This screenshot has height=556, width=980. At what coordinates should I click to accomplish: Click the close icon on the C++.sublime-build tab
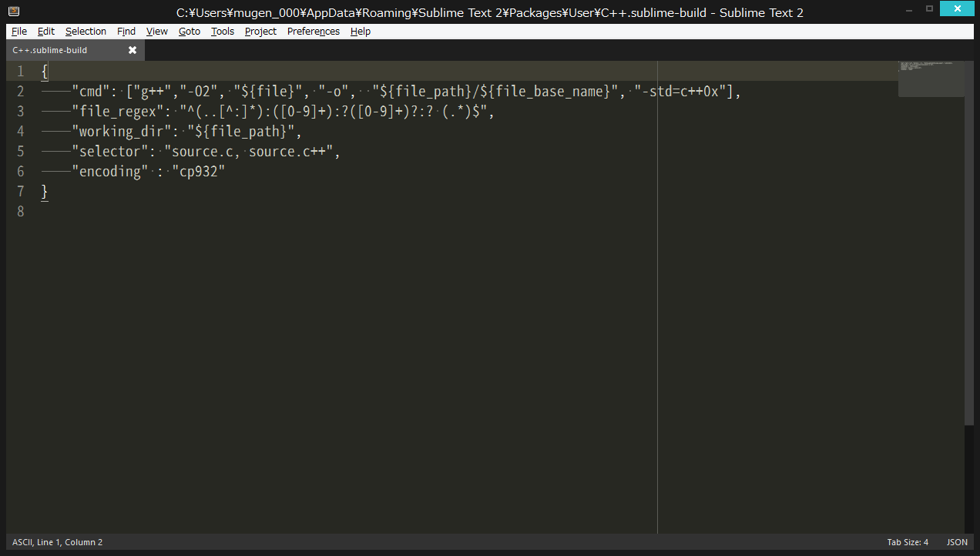[132, 49]
